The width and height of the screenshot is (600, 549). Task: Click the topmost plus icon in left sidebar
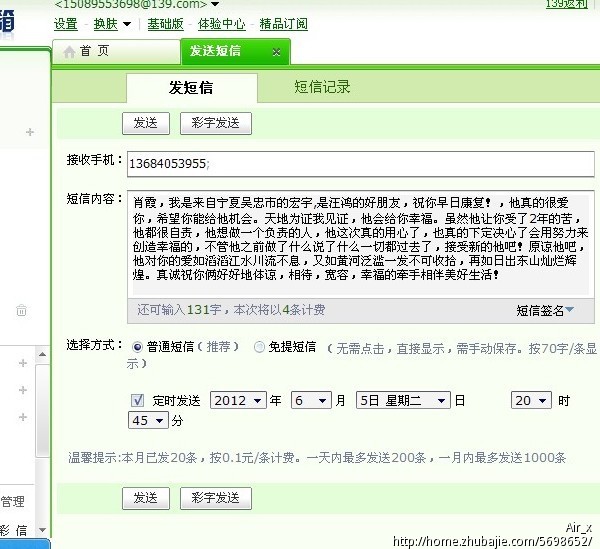pyautogui.click(x=30, y=132)
